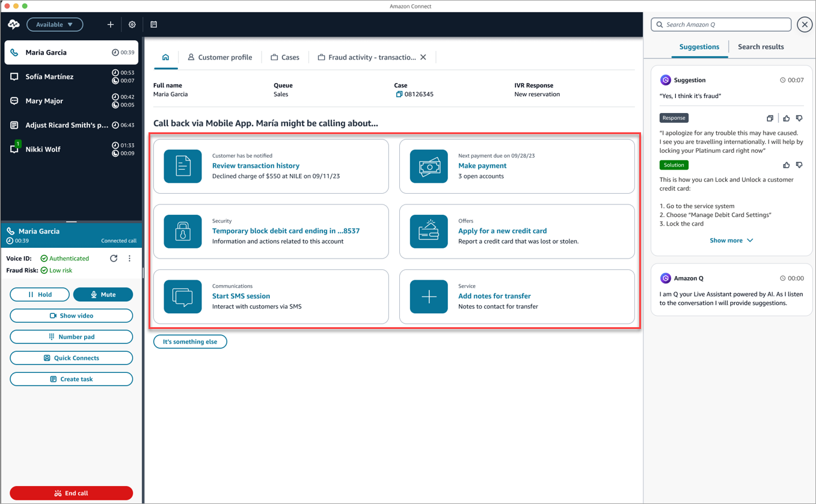The width and height of the screenshot is (816, 504).
Task: Click the plus icon beside the status dropdown
Action: tap(110, 25)
